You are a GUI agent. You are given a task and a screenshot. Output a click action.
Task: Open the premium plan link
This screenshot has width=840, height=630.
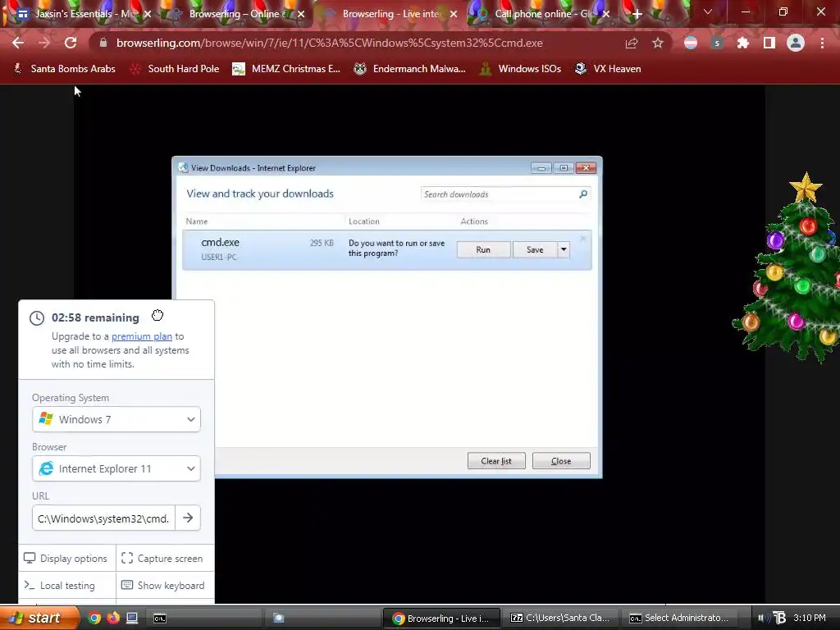(x=141, y=336)
